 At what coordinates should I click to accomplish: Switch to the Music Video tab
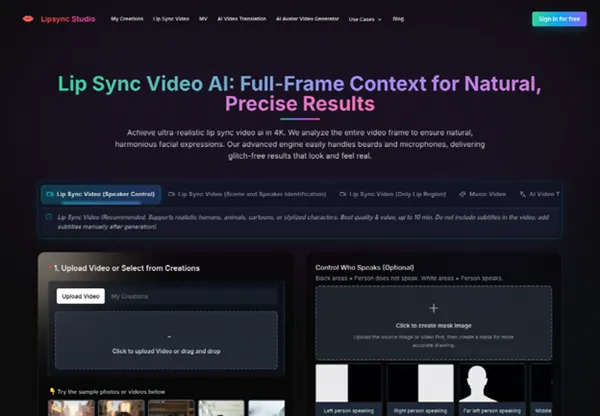coord(483,194)
